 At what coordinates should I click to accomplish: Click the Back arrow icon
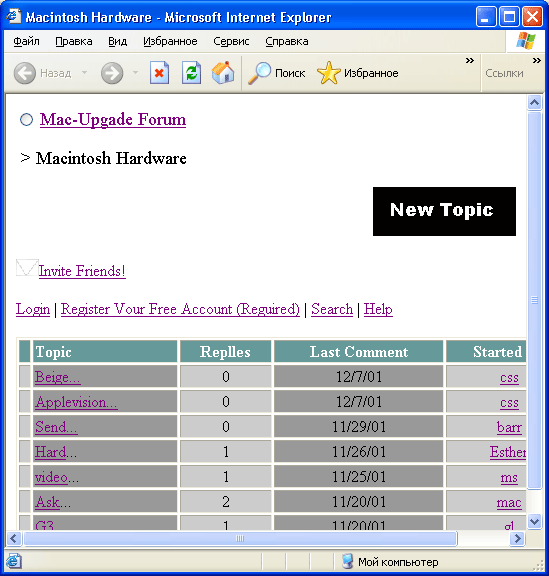click(x=25, y=73)
